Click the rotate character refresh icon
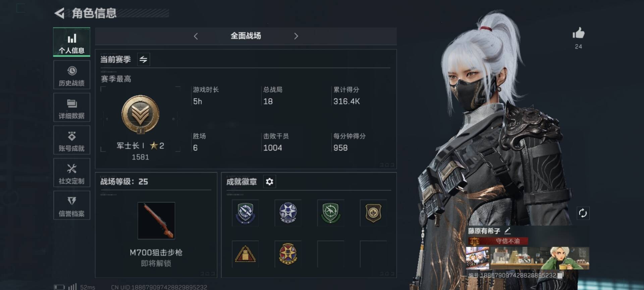 coord(583,213)
